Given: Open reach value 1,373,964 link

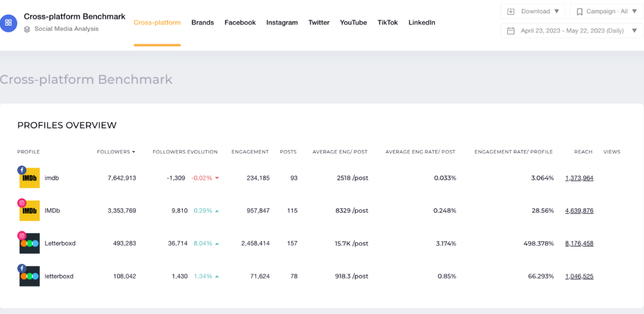Looking at the screenshot, I should [x=579, y=178].
